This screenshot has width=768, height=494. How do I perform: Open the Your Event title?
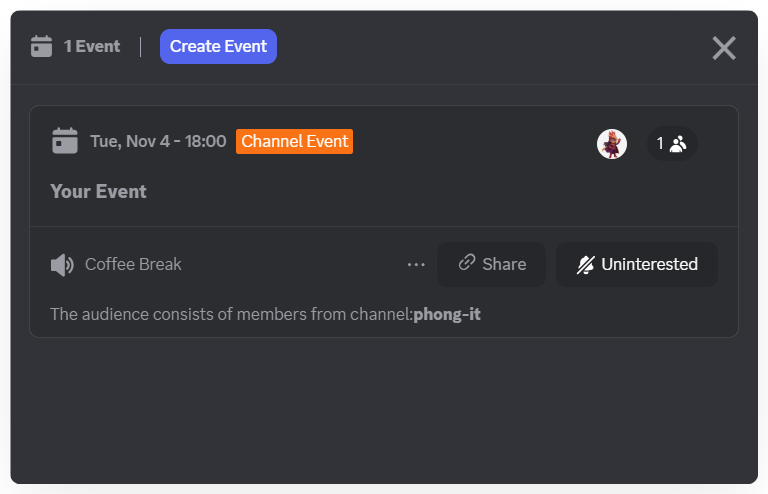(98, 191)
